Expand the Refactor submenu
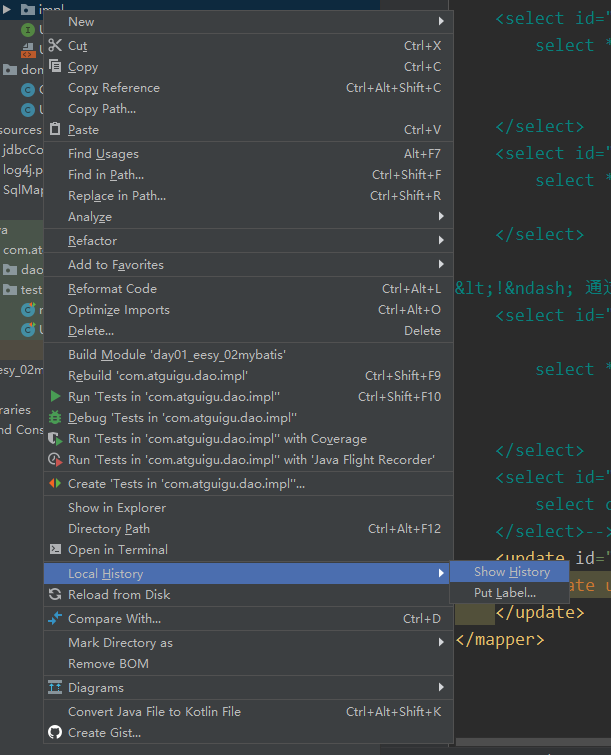This screenshot has width=611, height=755. [441, 241]
